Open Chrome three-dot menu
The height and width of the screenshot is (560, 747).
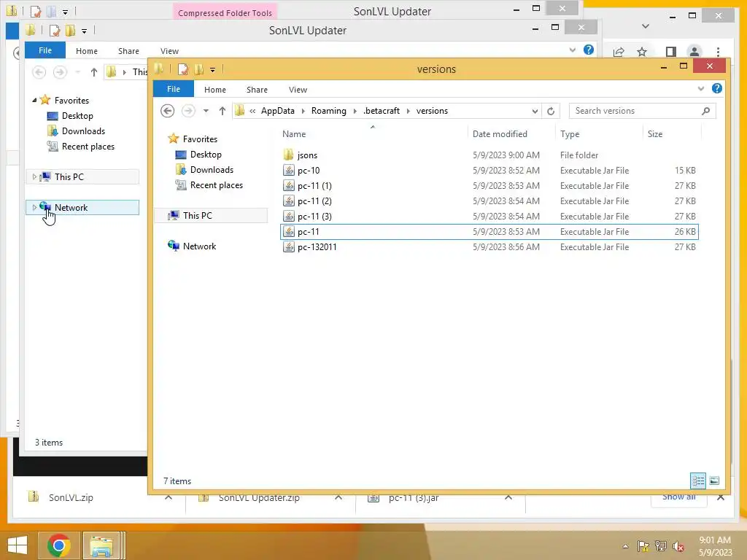pyautogui.click(x=718, y=52)
